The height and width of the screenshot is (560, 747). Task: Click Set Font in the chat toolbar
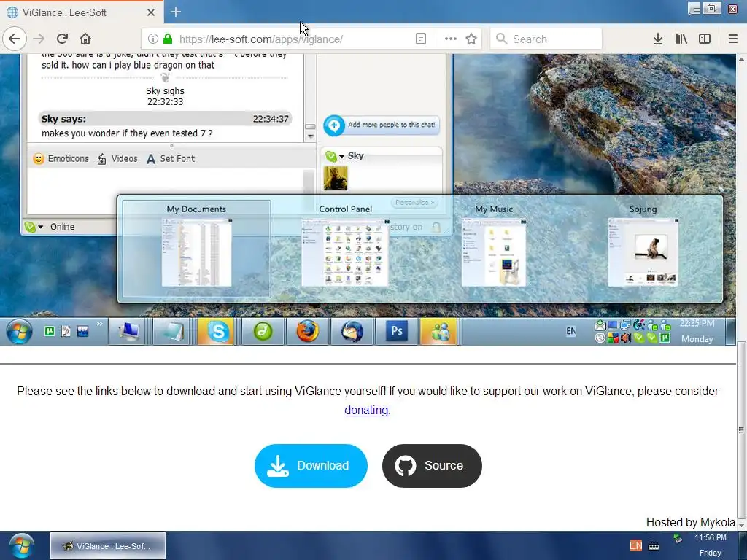(x=171, y=158)
